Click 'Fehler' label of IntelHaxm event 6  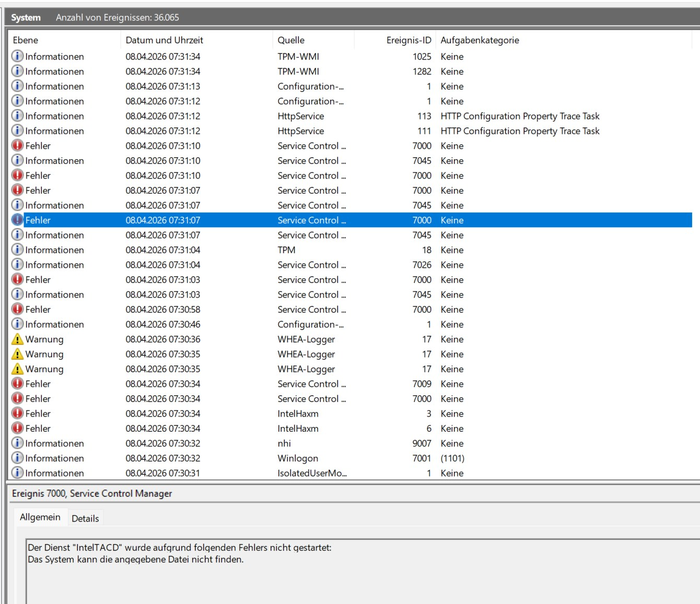[38, 429]
